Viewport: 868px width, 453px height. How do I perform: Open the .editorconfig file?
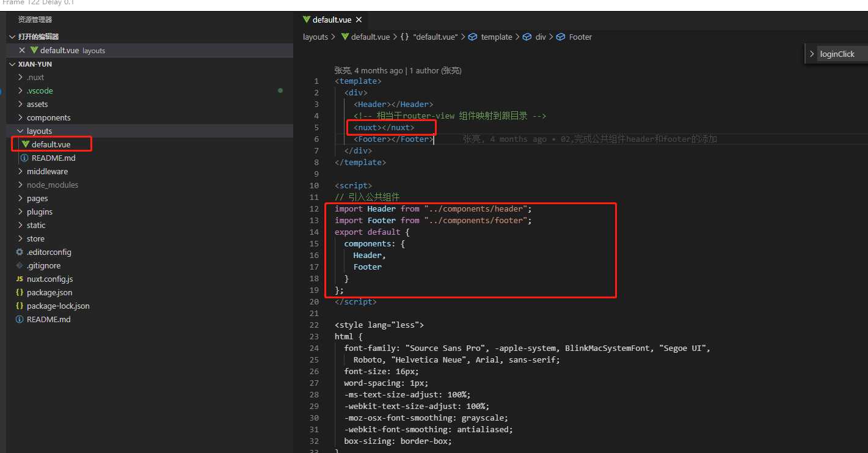coord(150,252)
